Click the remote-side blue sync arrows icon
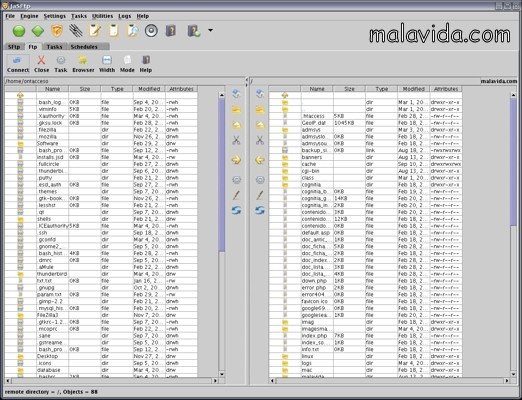 pos(260,210)
